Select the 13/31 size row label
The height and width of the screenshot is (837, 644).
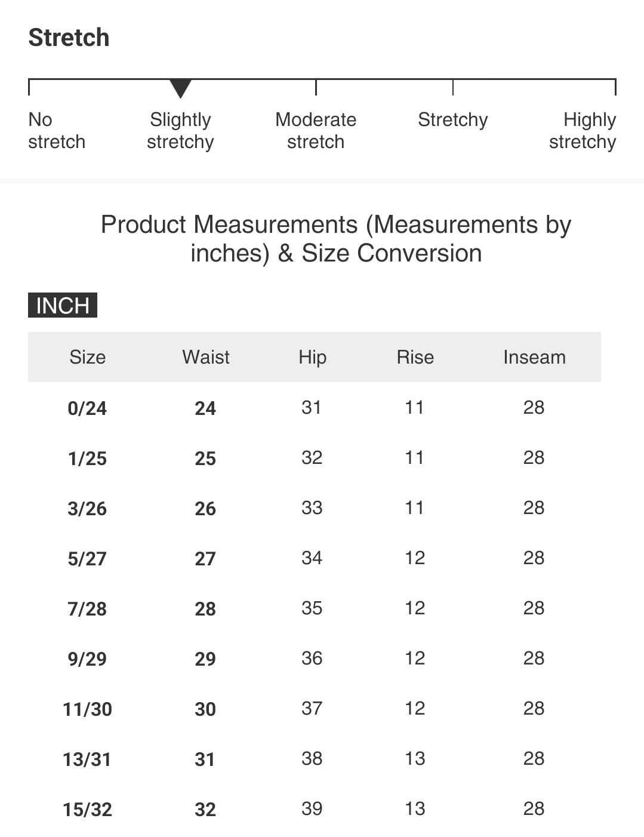[87, 759]
